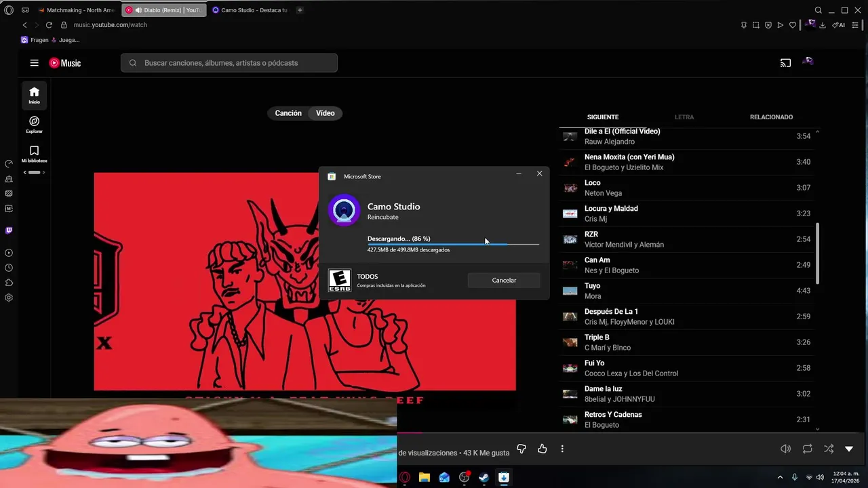This screenshot has width=868, height=488.
Task: Open the player's three-dot more options
Action: pos(562,449)
